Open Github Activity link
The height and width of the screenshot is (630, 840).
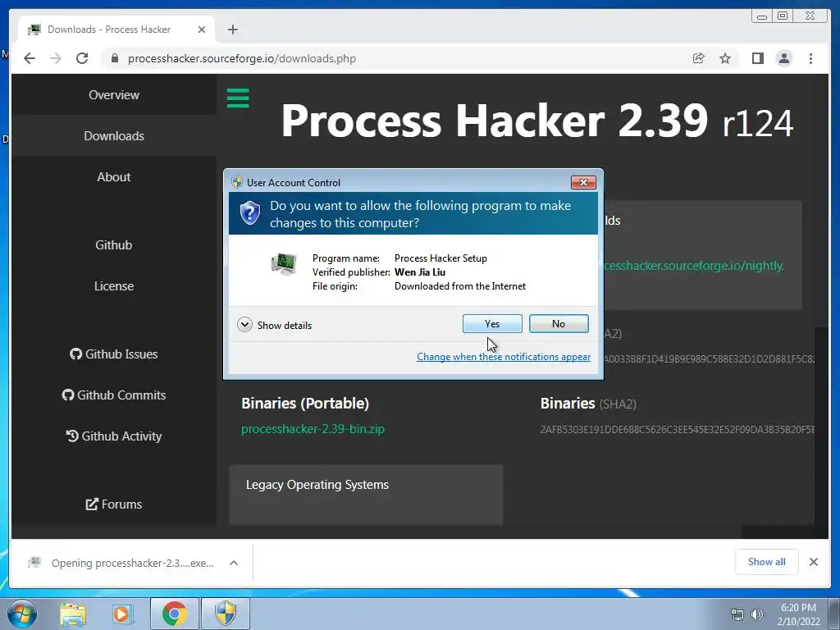click(x=114, y=436)
